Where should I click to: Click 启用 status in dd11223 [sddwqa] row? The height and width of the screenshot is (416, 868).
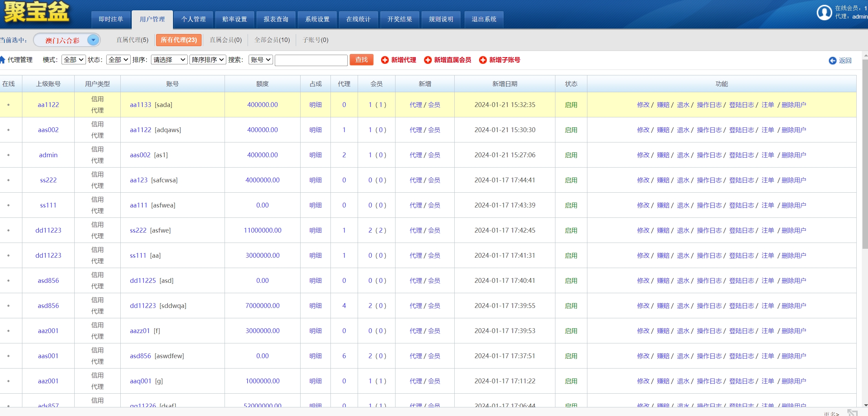point(571,306)
